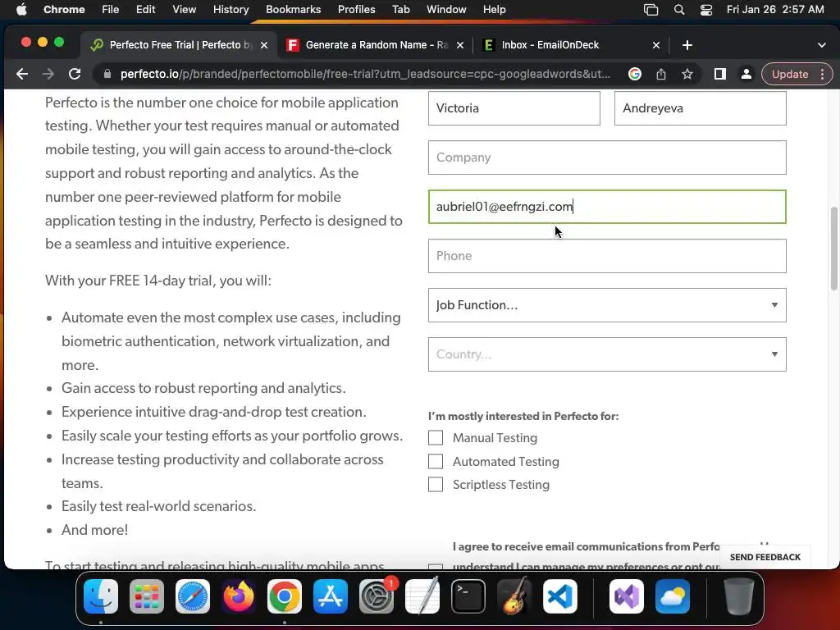Expand the Country dropdown
Image resolution: width=840 pixels, height=630 pixels.
(607, 354)
